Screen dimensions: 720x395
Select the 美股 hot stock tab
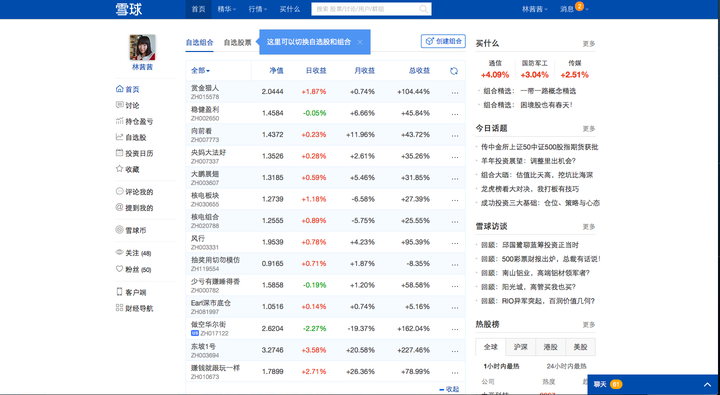click(580, 347)
